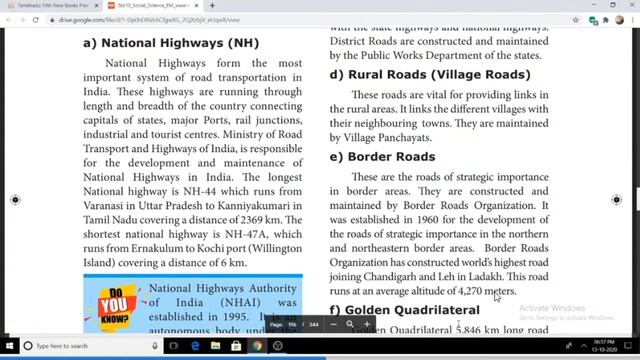Screen dimensions: 640x360
Task: Go back using the browser back arrow
Action: coord(8,20)
